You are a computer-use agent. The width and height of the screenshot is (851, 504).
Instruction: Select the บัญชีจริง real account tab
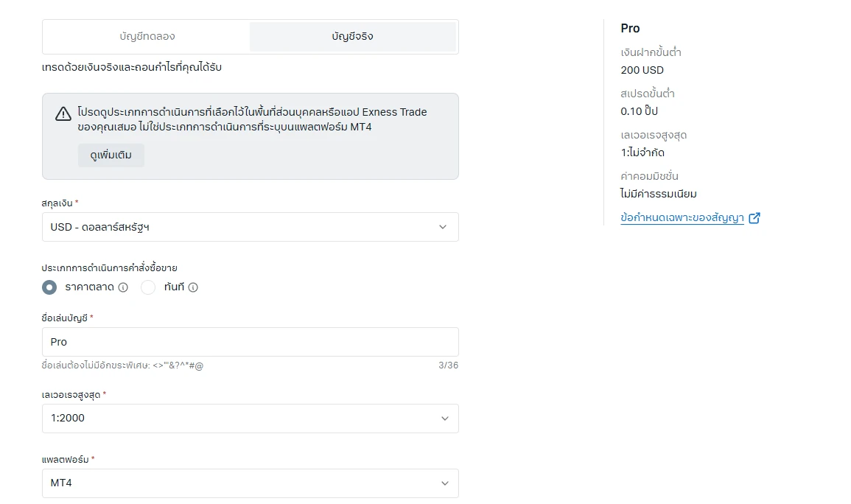pos(353,36)
